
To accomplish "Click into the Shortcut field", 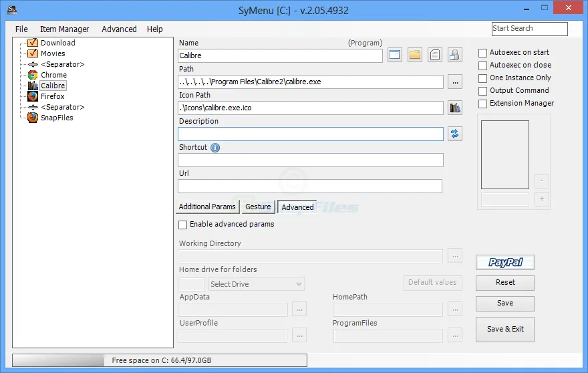I will coord(311,160).
